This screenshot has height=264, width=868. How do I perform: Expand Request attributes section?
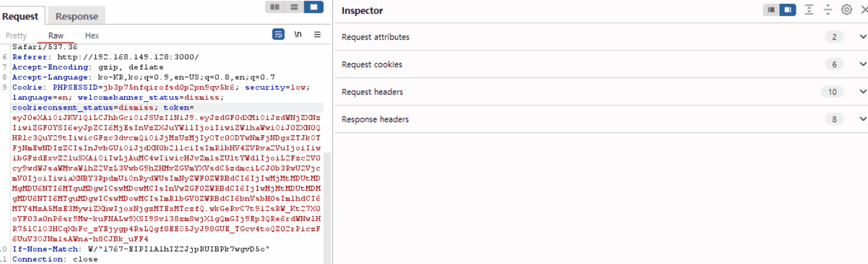point(601,37)
